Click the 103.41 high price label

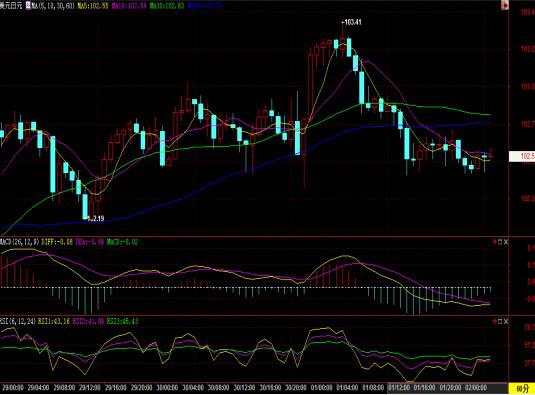351,23
